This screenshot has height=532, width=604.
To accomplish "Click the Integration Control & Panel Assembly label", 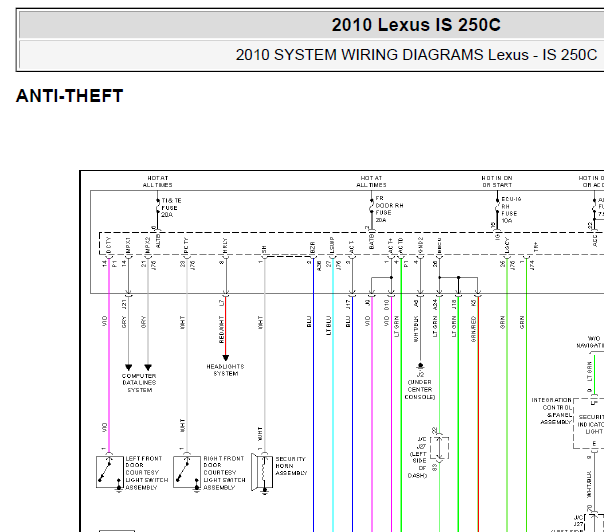I will pos(552,411).
